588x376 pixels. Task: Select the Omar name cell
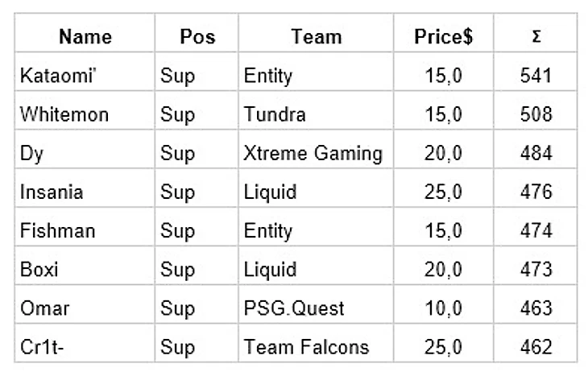pos(44,308)
